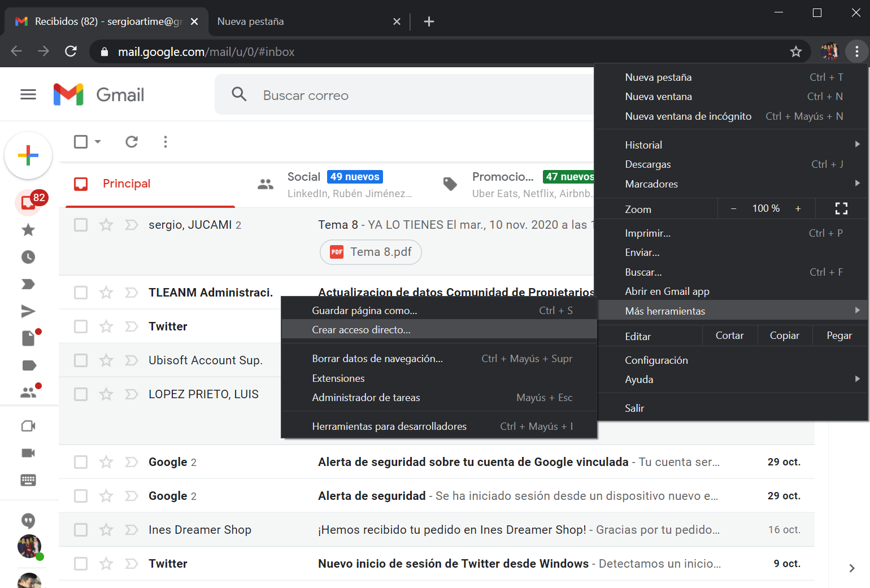Switch to the Principal inbox tab
Viewport: 870px width, 588px height.
150,184
